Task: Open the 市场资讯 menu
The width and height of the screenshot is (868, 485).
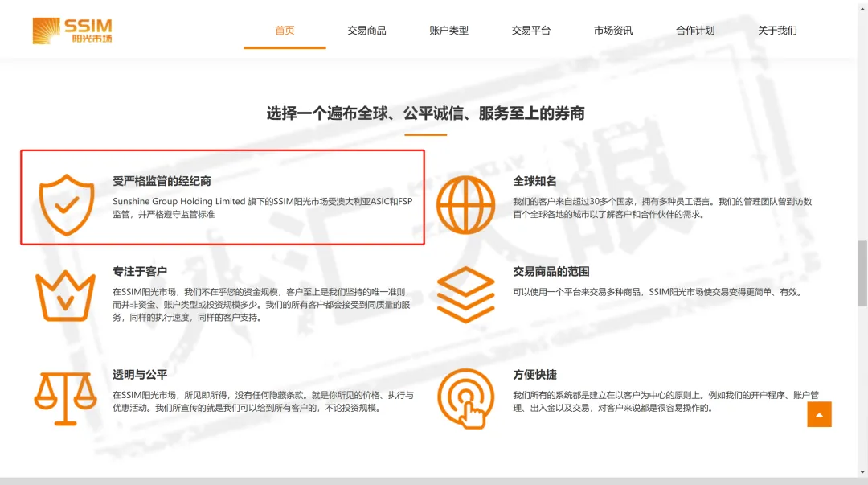Action: point(612,31)
